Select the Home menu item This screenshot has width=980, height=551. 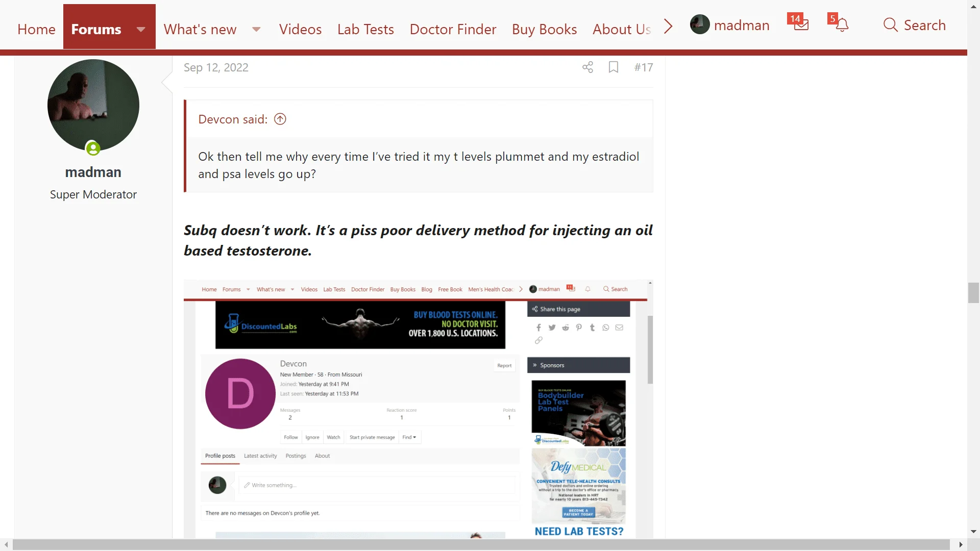coord(36,28)
